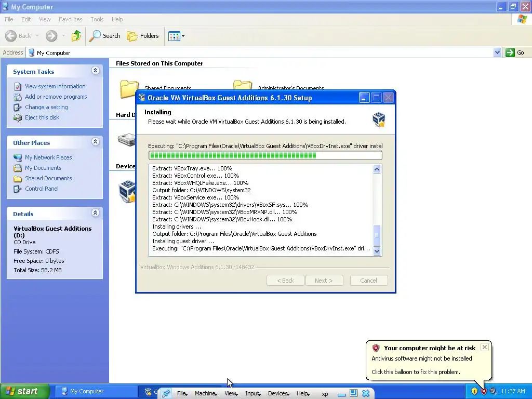Click the VirtualBox mini toolbar pin icon
The width and height of the screenshot is (532, 399).
pyautogui.click(x=166, y=394)
